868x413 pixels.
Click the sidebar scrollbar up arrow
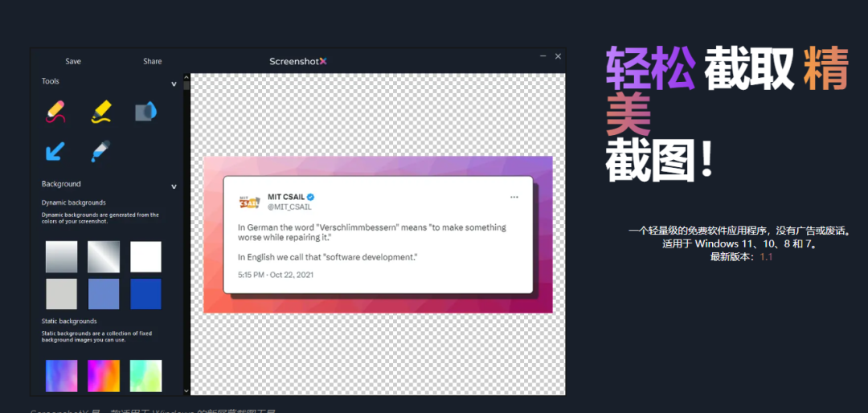click(186, 77)
